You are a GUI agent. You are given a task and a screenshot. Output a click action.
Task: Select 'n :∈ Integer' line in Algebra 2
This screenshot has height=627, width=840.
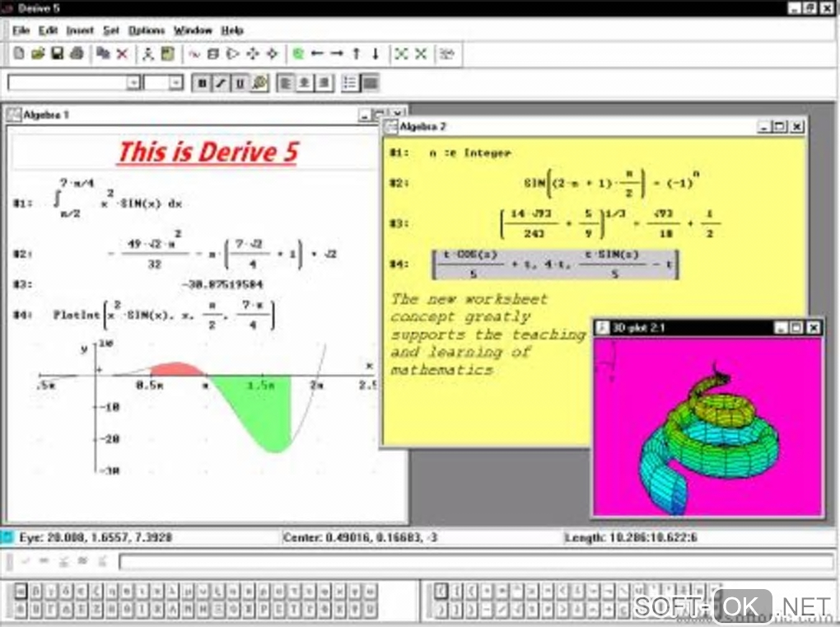point(469,153)
